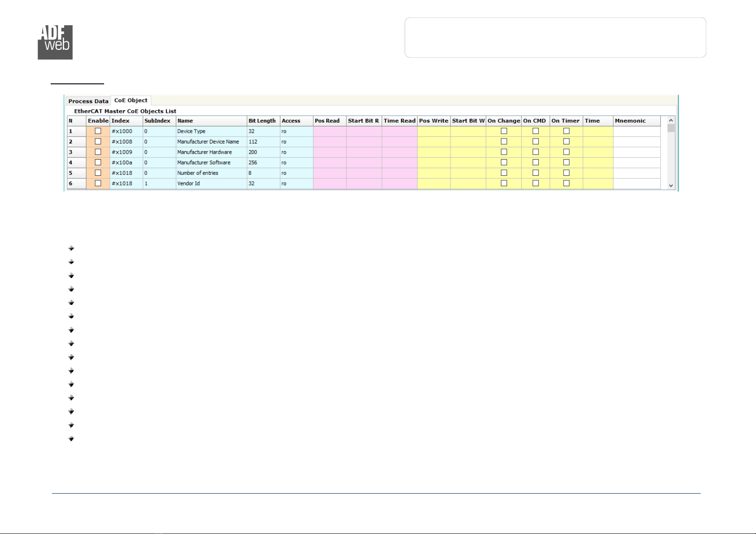The width and height of the screenshot is (756, 534).
Task: Enable the Number of entries object
Action: tap(98, 173)
